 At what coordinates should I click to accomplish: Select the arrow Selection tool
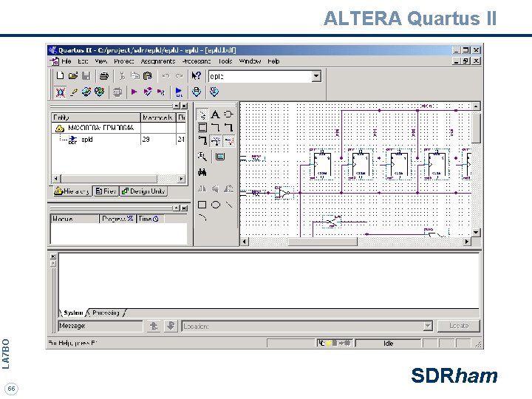coord(202,115)
